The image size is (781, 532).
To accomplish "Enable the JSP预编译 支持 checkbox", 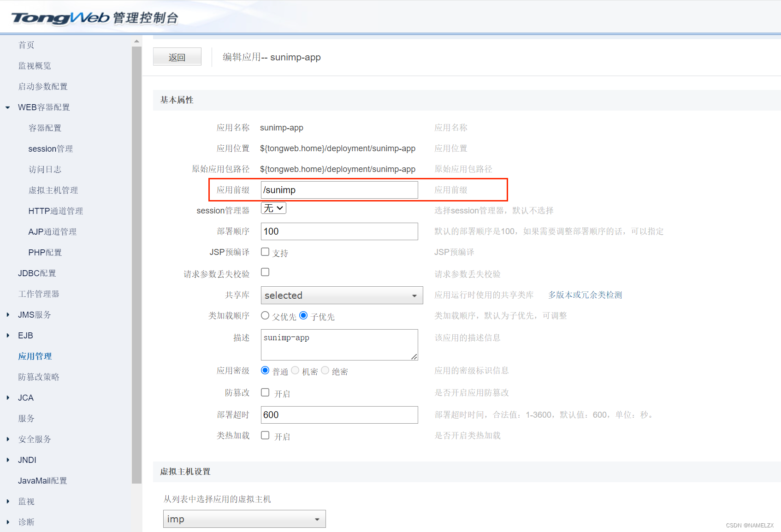I will point(265,252).
